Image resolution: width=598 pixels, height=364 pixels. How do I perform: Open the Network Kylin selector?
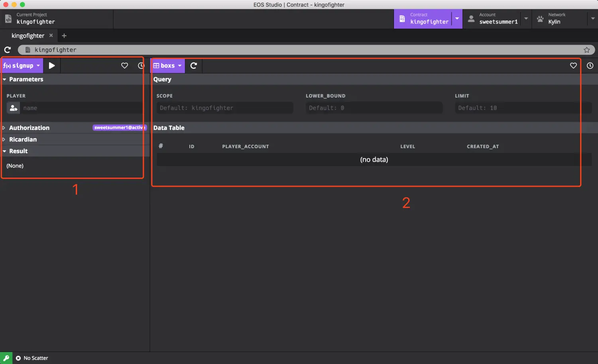[x=564, y=19]
